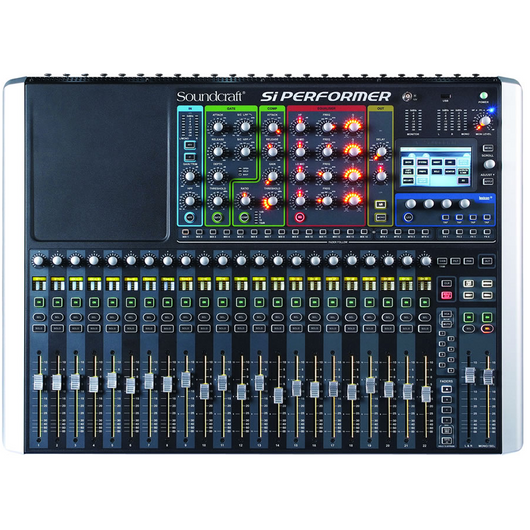Solo channel 3 using its SOLO button
This screenshot has width=530, height=530.
pyautogui.click(x=76, y=328)
